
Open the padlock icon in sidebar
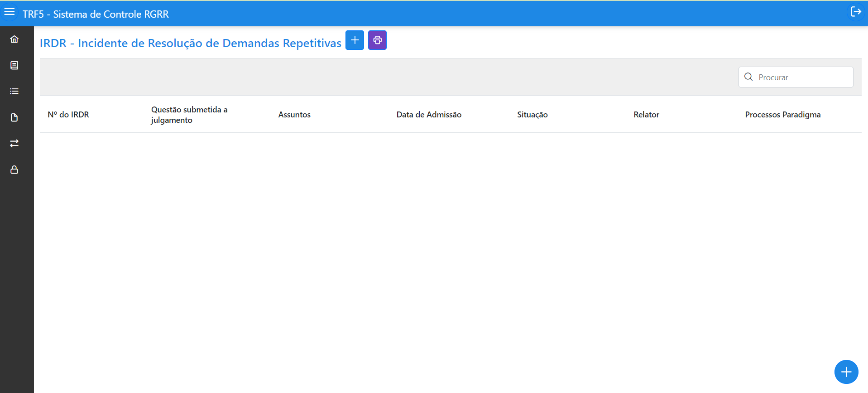click(x=14, y=170)
